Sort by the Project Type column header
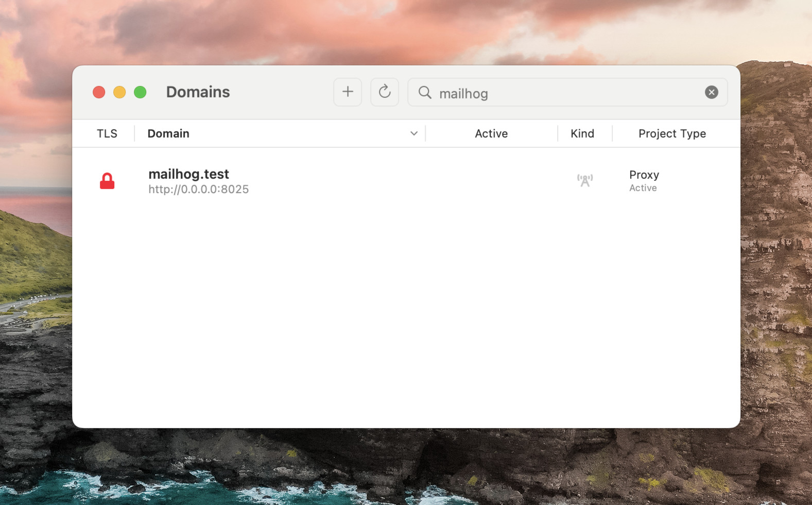 (x=672, y=133)
